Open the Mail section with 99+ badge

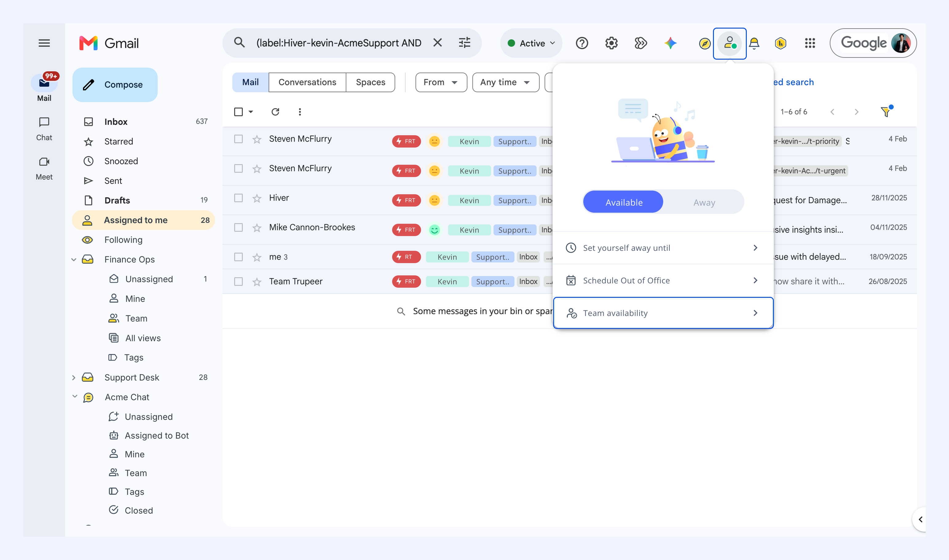point(44,87)
